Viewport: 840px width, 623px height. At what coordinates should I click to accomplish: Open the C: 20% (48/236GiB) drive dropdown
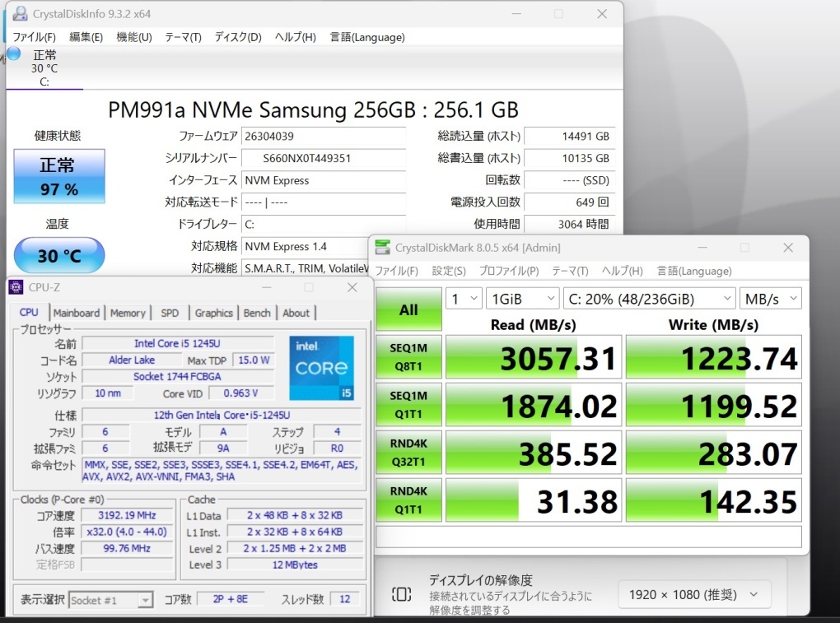(x=649, y=299)
